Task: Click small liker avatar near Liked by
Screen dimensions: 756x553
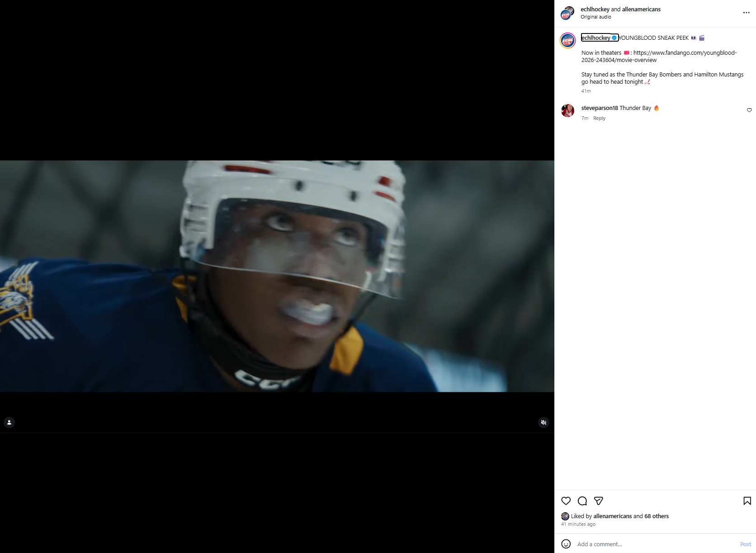Action: click(x=565, y=516)
